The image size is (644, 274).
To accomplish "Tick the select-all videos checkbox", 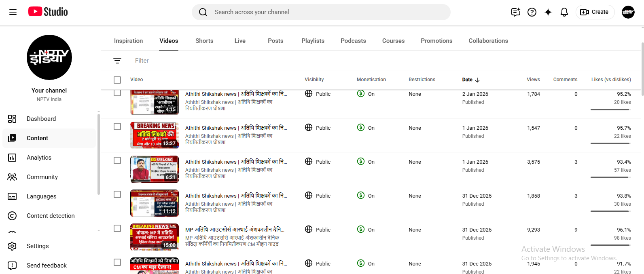I will point(117,80).
